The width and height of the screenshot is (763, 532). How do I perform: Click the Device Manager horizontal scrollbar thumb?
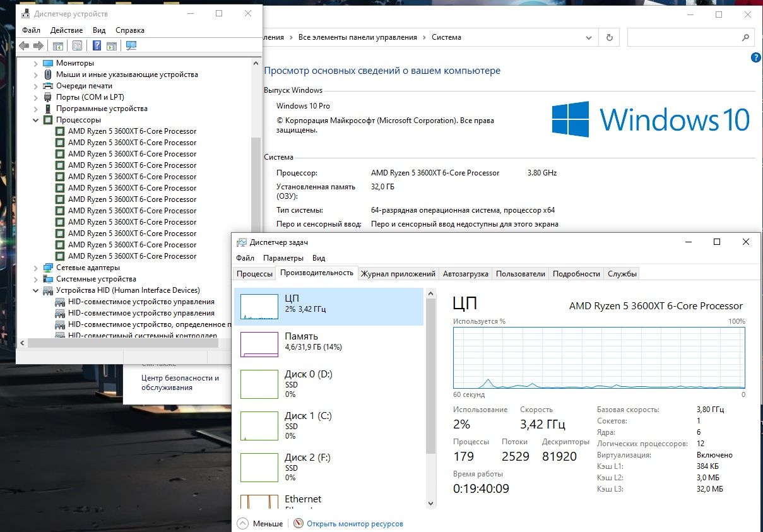coord(124,343)
